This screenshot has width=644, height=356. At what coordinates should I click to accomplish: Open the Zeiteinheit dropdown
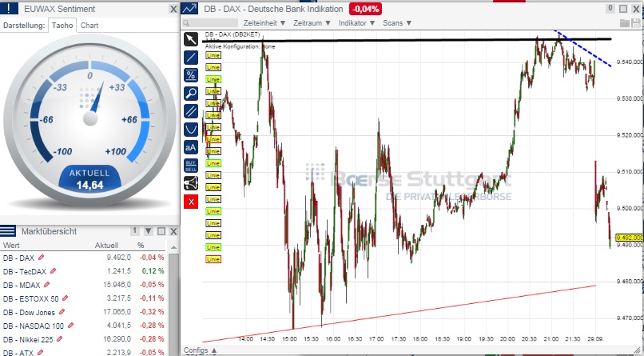264,23
